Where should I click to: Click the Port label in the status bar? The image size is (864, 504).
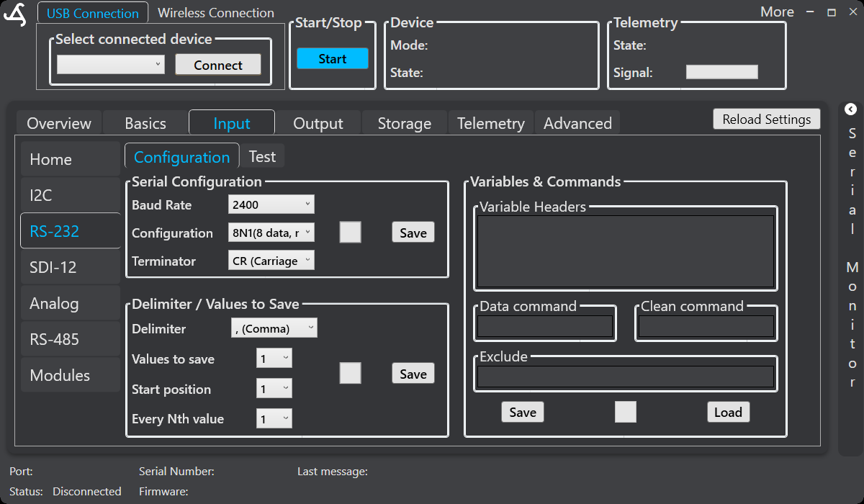point(21,472)
